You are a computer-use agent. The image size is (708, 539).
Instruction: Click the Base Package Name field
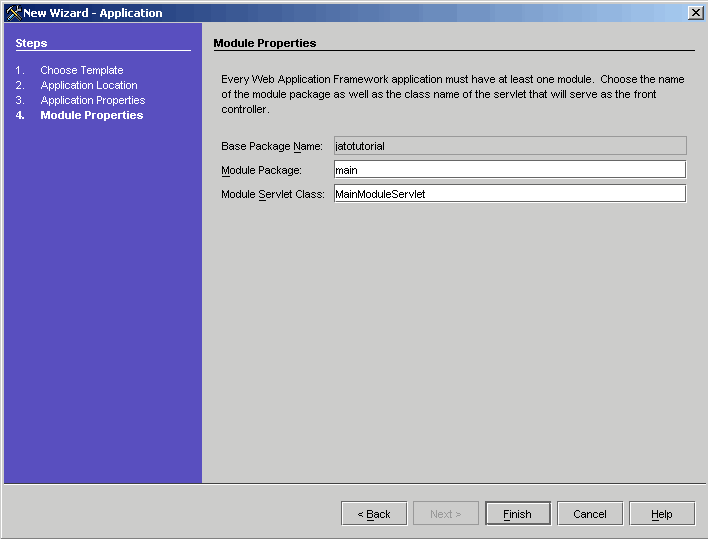(510, 146)
